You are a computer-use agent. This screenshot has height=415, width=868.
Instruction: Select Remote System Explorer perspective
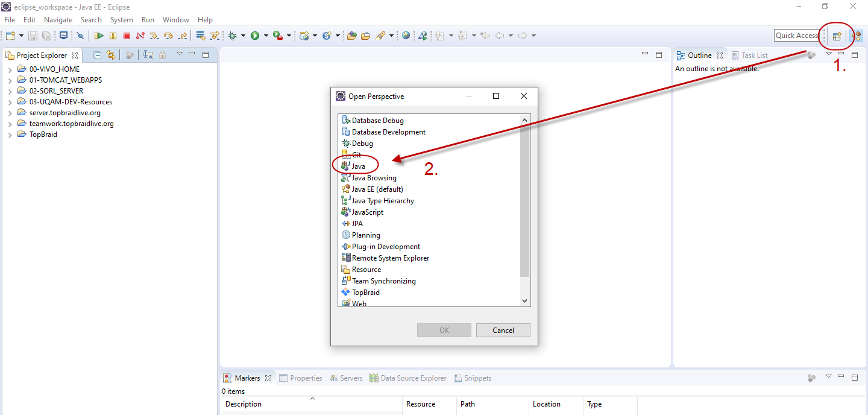(386, 258)
